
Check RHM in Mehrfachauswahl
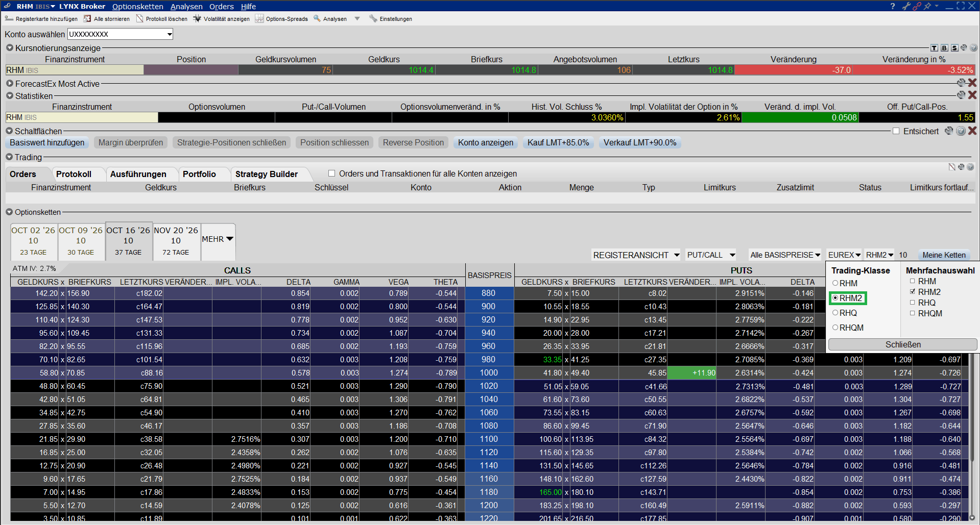coord(912,281)
